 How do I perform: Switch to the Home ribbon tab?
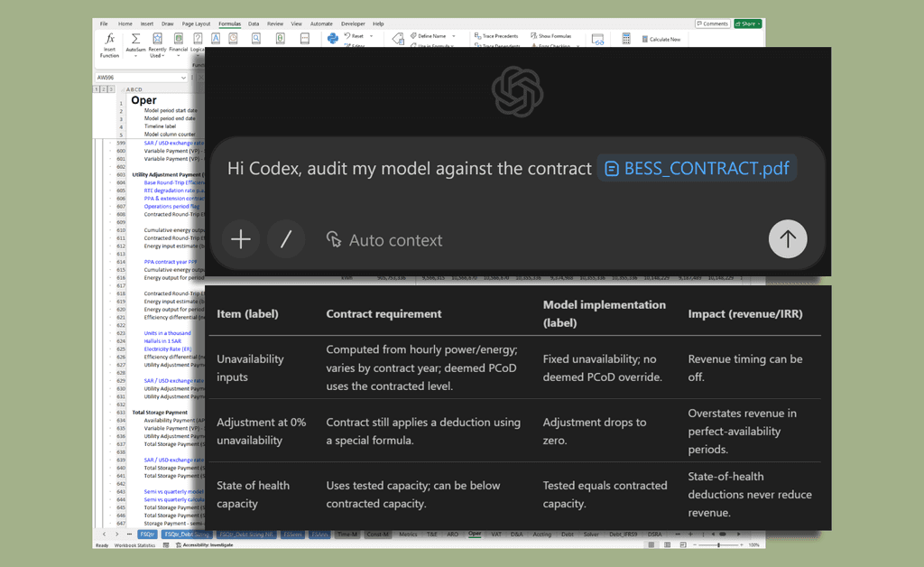[125, 23]
